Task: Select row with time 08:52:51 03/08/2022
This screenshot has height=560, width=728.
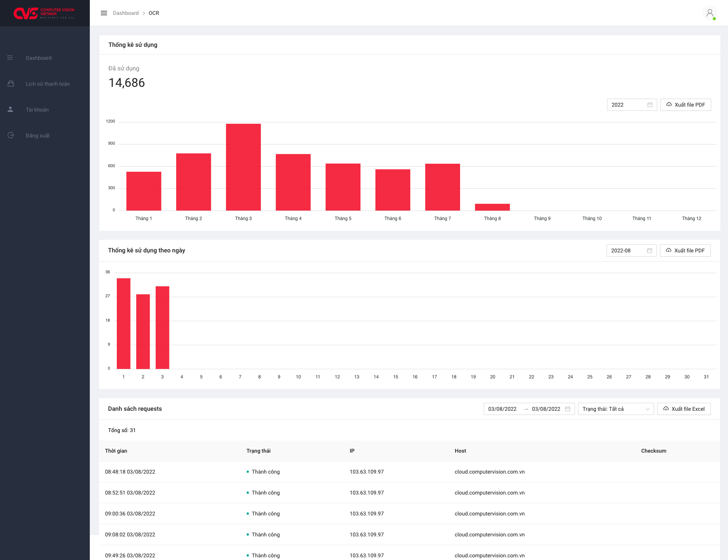Action: [x=409, y=493]
